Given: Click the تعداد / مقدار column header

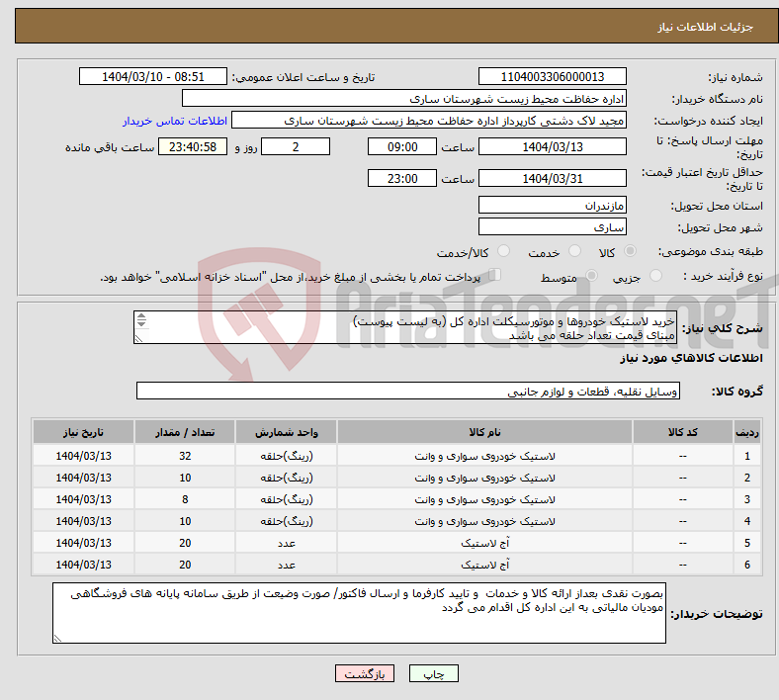Looking at the screenshot, I should pyautogui.click(x=185, y=432).
